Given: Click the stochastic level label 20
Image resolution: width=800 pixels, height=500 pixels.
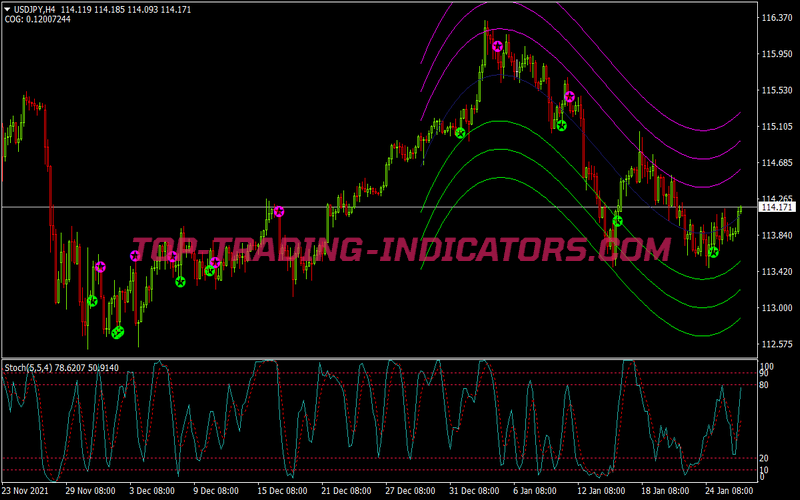Looking at the screenshot, I should point(764,458).
